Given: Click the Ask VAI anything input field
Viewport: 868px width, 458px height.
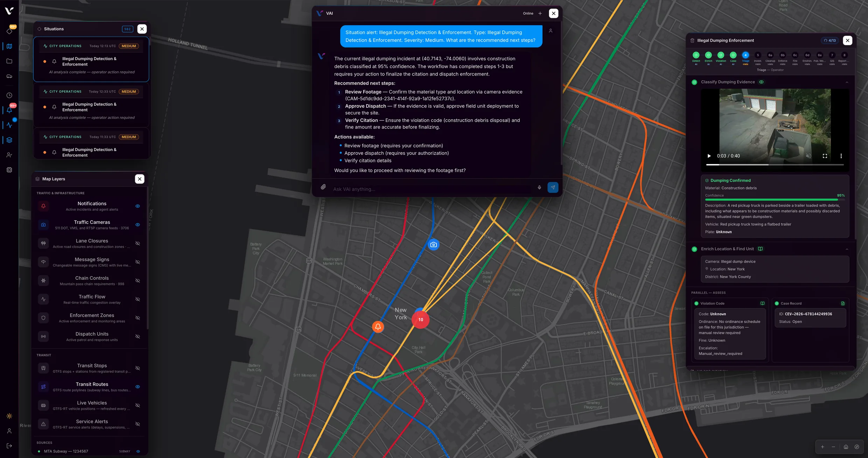Looking at the screenshot, I should tap(432, 189).
